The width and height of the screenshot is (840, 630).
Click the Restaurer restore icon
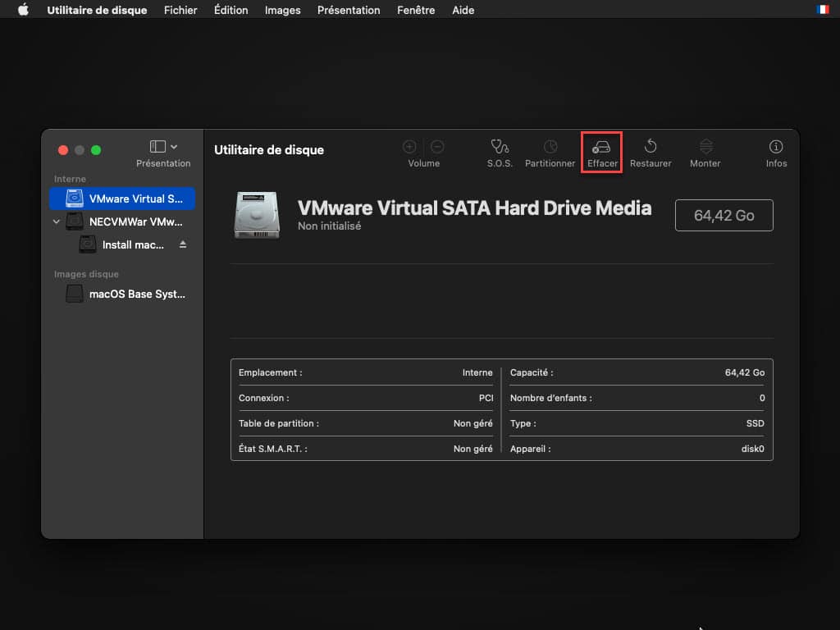tap(651, 148)
